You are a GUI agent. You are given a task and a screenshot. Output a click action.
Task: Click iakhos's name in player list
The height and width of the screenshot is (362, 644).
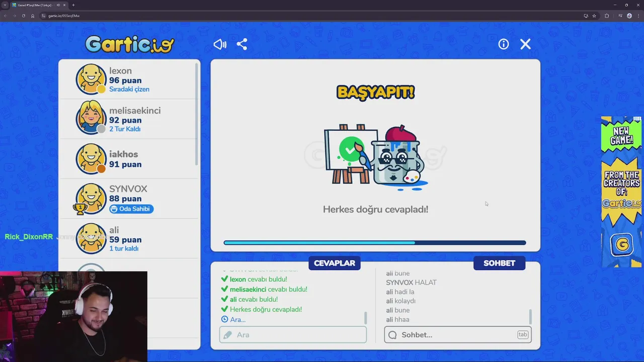click(123, 154)
